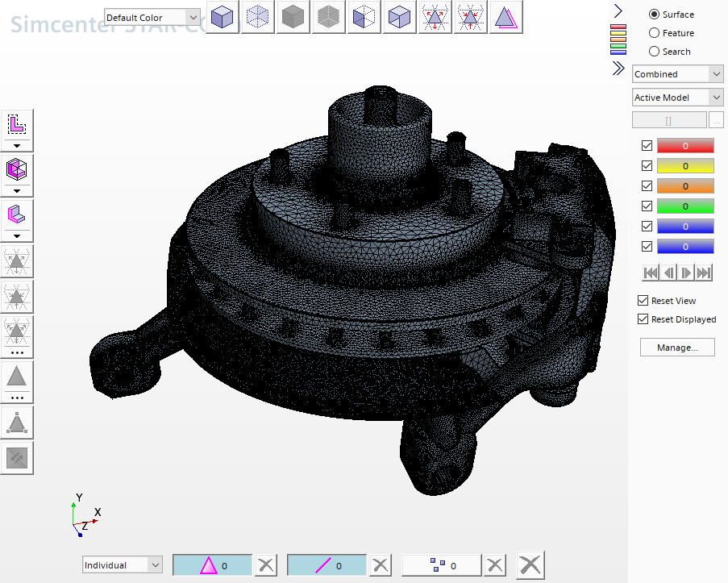Click the double right chevron expander
Screen dimensions: 728x583
[618, 68]
